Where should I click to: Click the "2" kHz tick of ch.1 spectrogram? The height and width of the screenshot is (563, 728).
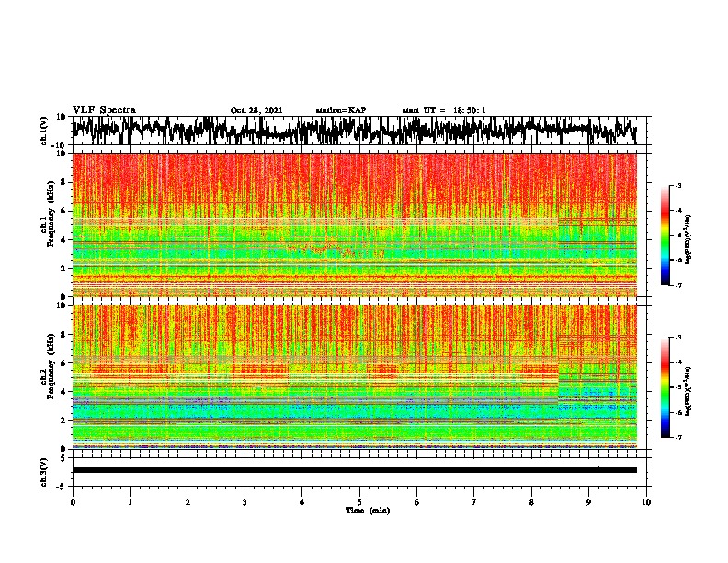point(64,269)
